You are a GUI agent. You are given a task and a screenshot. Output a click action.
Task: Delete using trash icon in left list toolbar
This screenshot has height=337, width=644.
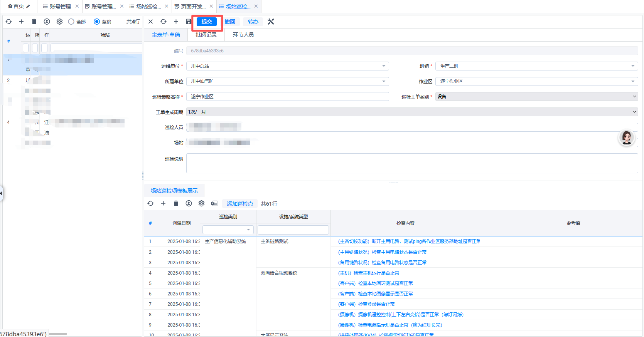[x=34, y=22]
